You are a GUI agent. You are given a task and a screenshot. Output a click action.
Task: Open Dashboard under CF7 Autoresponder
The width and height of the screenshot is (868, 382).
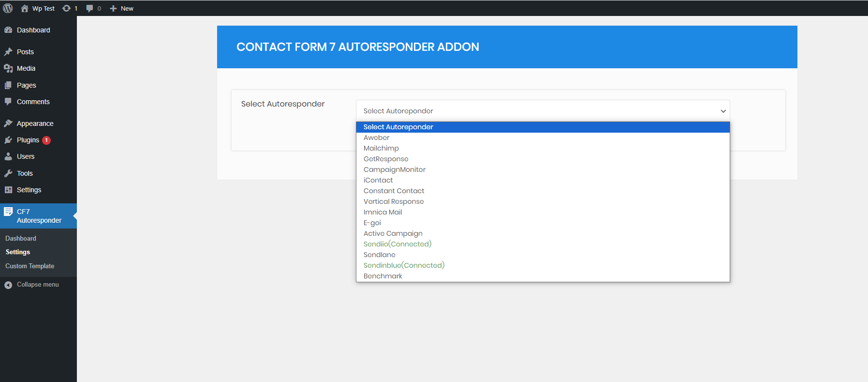pyautogui.click(x=21, y=238)
